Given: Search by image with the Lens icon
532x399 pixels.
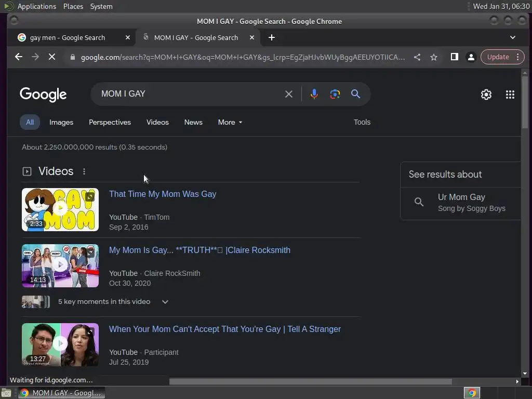Looking at the screenshot, I should point(335,94).
